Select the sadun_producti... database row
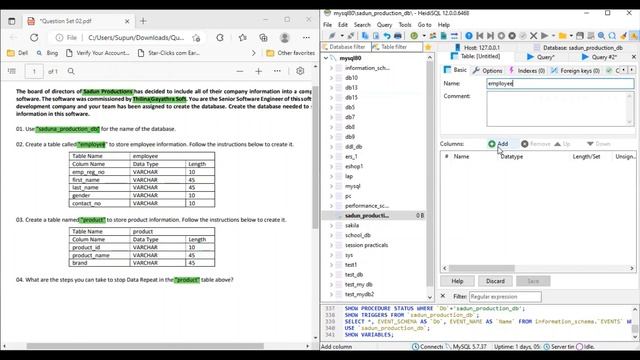 373,216
